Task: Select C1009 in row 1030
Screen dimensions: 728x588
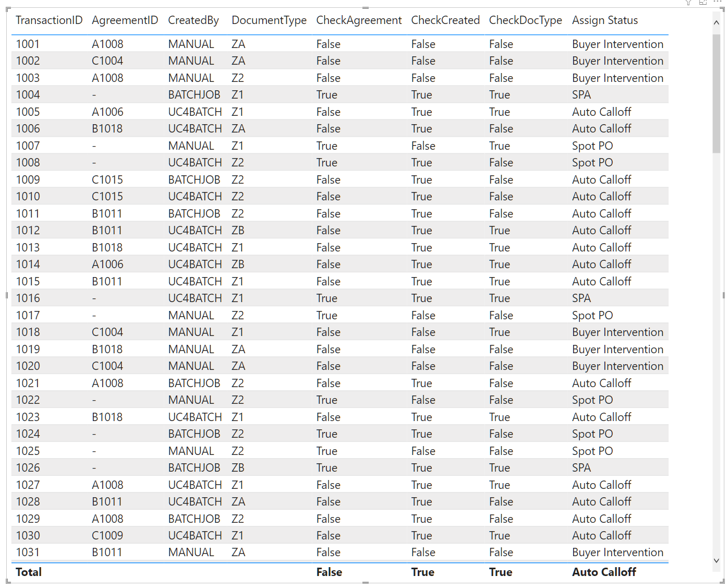Action: [107, 536]
